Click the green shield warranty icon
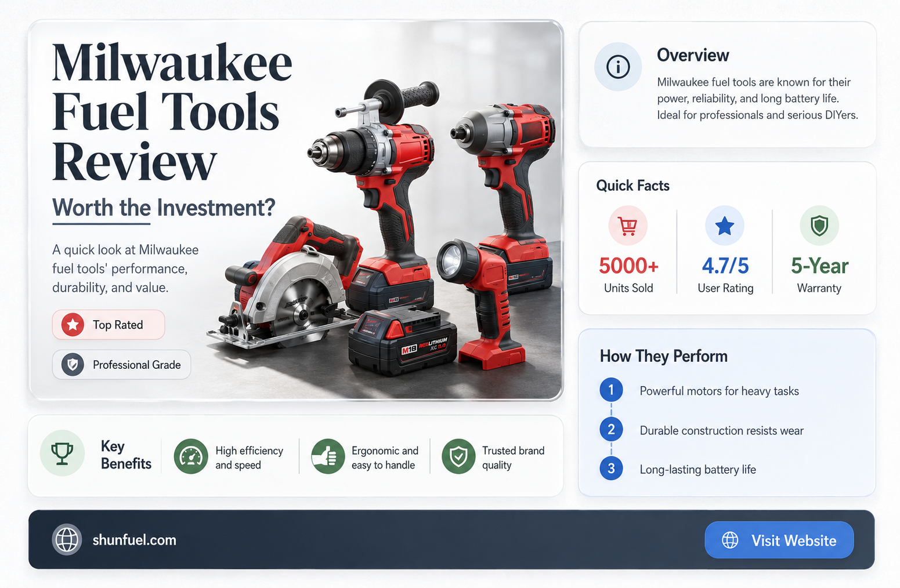 pos(819,226)
